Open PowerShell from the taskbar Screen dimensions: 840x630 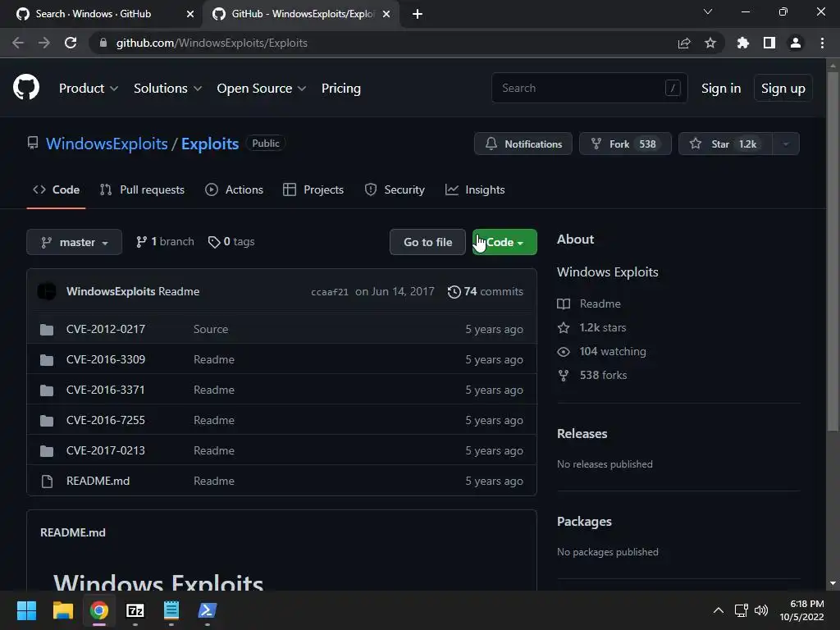[208, 610]
